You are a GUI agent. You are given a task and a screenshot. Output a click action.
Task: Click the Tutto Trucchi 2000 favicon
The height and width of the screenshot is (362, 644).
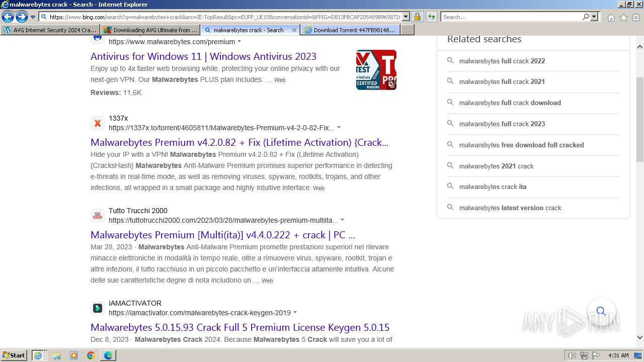(x=98, y=215)
